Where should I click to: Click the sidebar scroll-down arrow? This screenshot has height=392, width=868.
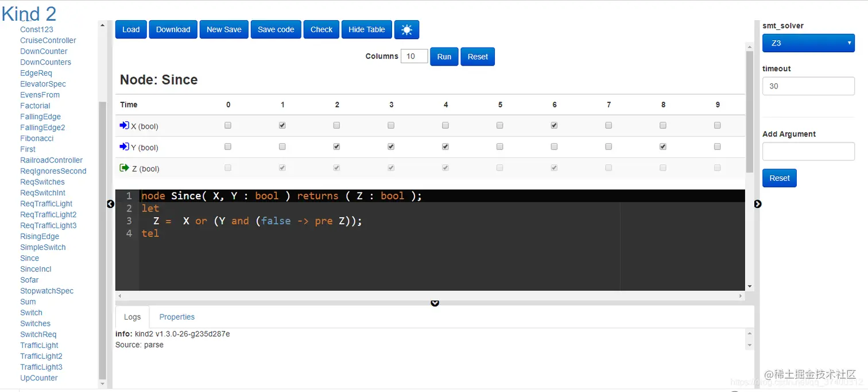click(103, 383)
